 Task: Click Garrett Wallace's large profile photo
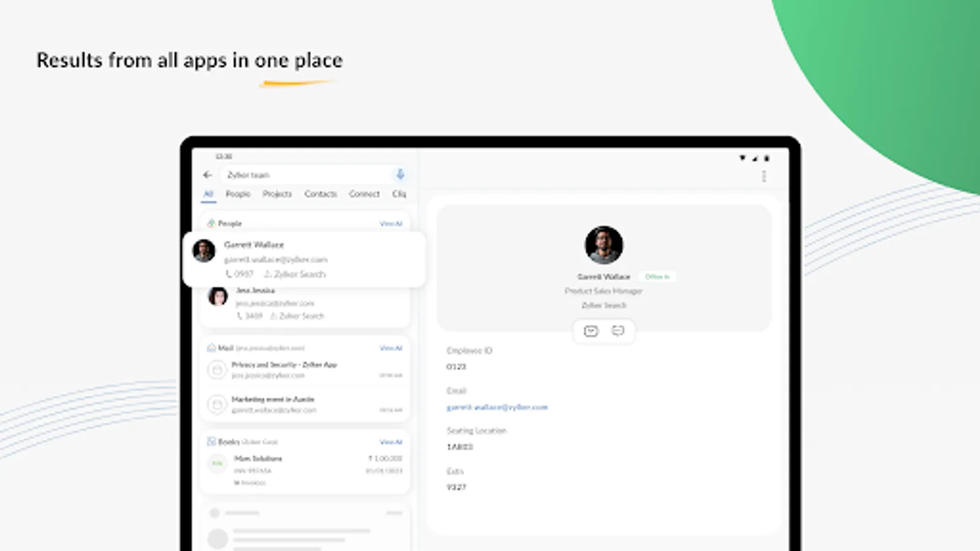604,245
